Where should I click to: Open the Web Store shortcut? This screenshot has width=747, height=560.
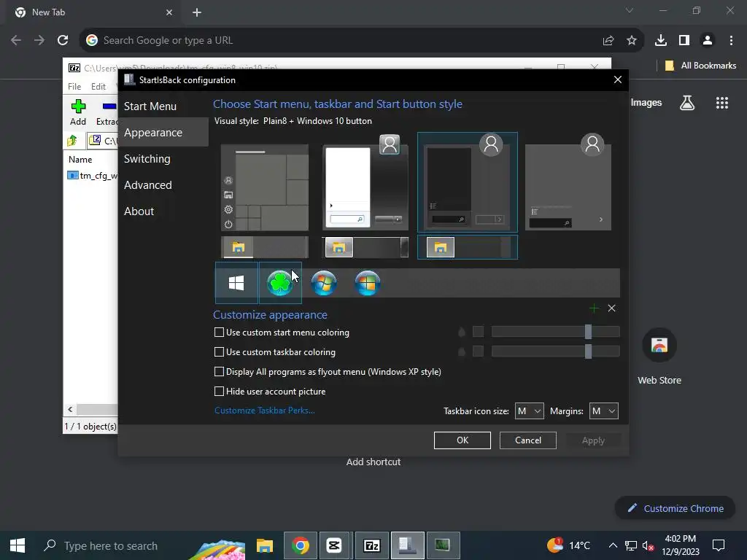tap(659, 356)
